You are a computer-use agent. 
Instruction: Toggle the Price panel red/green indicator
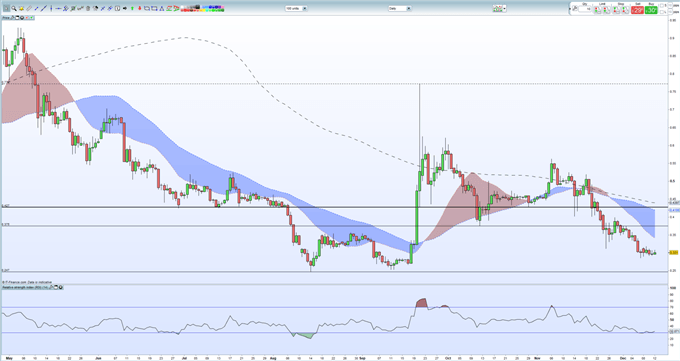[x=29, y=18]
